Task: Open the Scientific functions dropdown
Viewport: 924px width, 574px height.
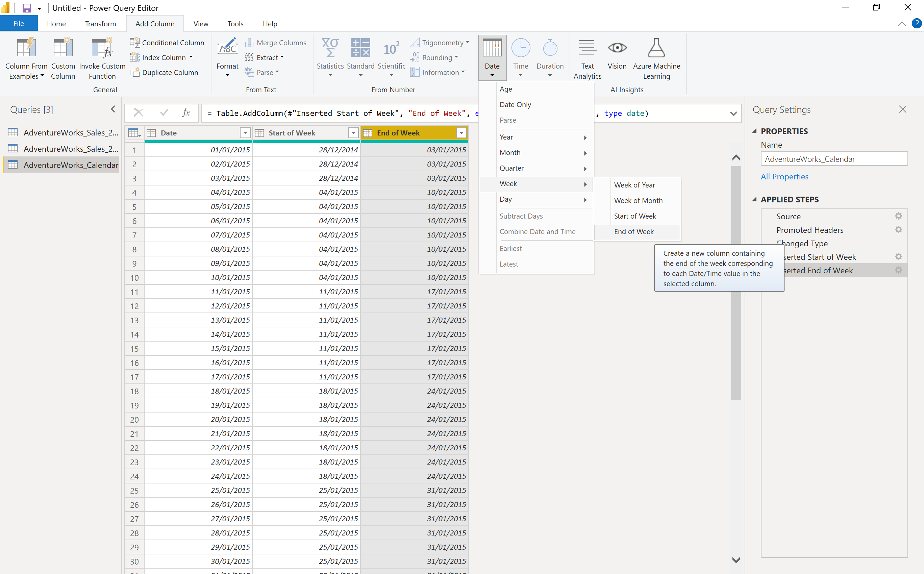Action: [x=391, y=58]
